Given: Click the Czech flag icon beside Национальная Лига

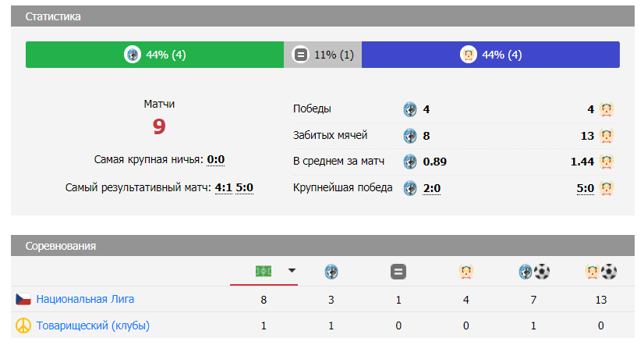Looking at the screenshot, I should (x=23, y=299).
